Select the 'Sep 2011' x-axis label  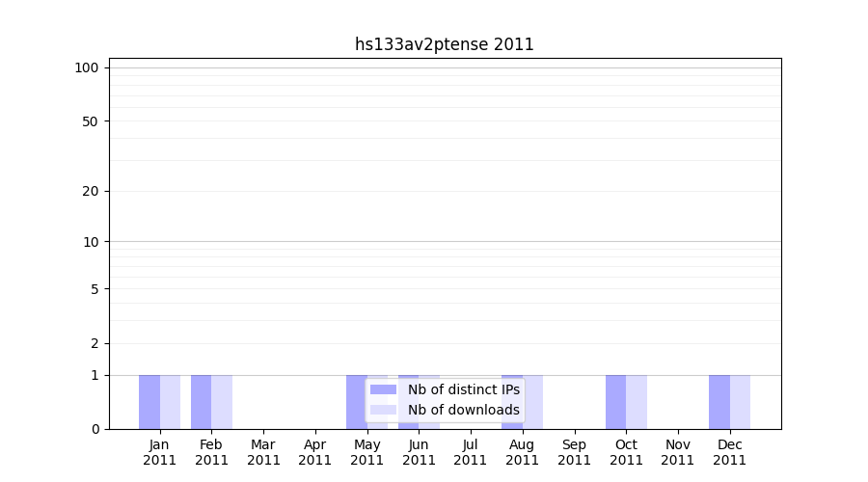click(x=574, y=452)
